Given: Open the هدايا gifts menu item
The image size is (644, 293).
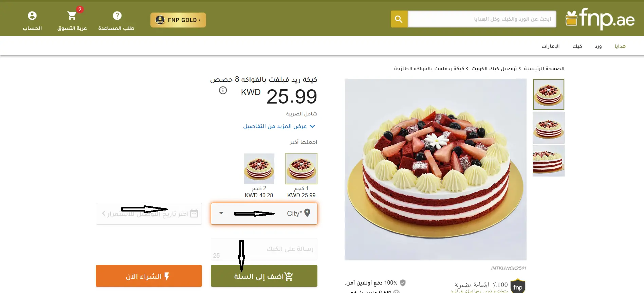Looking at the screenshot, I should [620, 46].
